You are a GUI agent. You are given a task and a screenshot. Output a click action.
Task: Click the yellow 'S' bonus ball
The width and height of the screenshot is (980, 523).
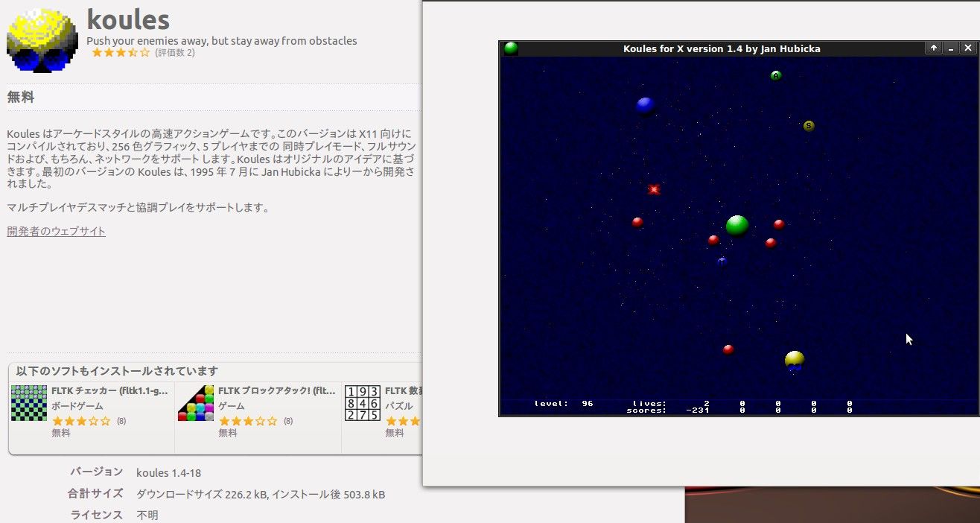click(809, 126)
